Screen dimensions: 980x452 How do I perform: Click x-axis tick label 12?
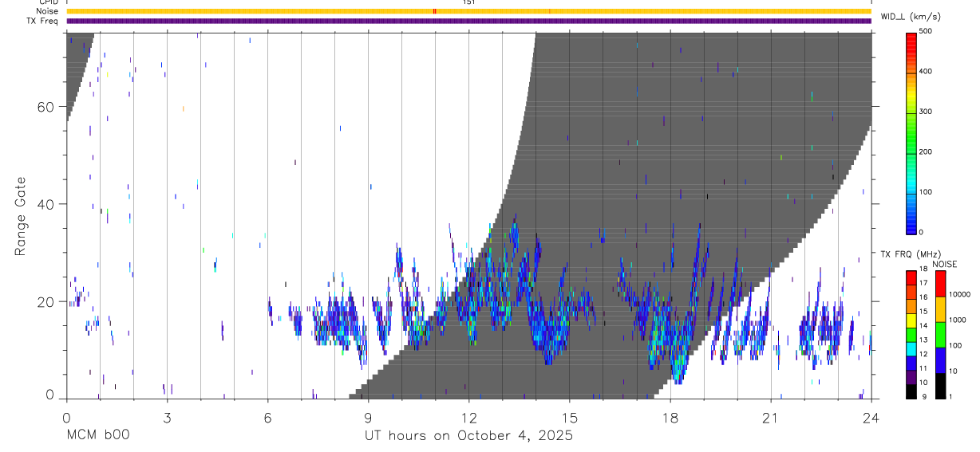(x=469, y=417)
